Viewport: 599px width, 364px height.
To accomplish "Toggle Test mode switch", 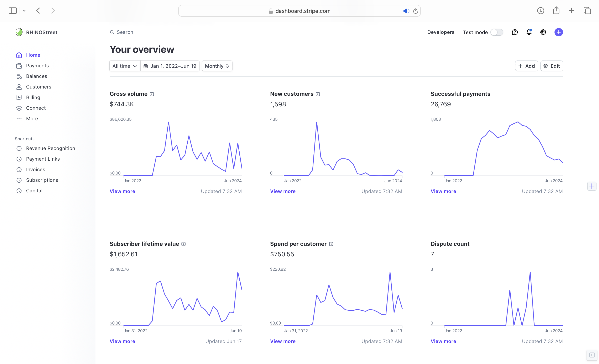I will pos(496,32).
